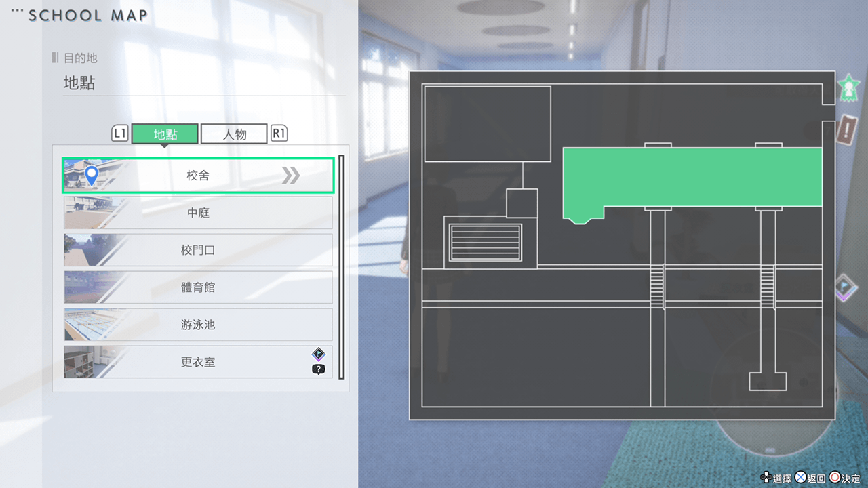Click the 校舍 row label
Viewport: 868px width, 488px height.
pyautogui.click(x=198, y=176)
